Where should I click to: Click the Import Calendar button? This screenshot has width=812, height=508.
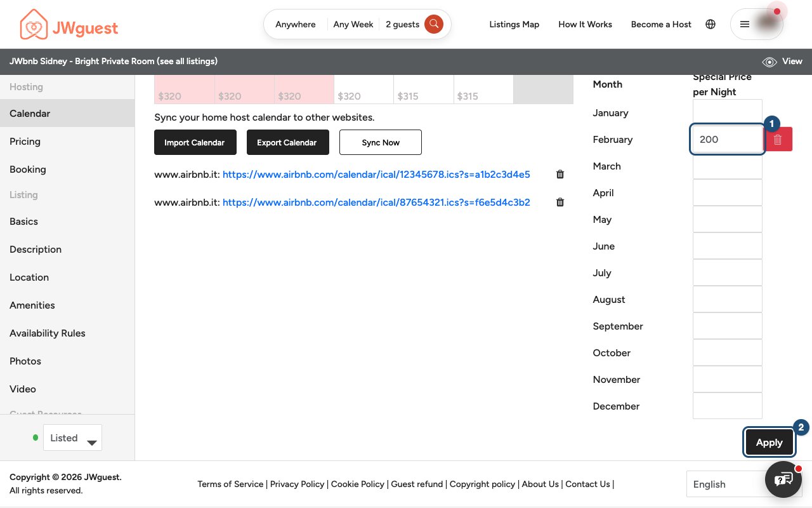pos(195,142)
